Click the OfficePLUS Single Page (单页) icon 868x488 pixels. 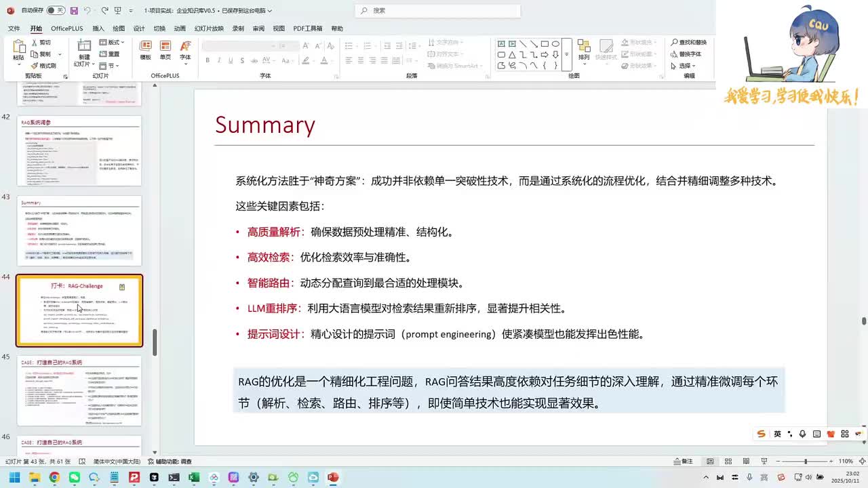coord(165,45)
